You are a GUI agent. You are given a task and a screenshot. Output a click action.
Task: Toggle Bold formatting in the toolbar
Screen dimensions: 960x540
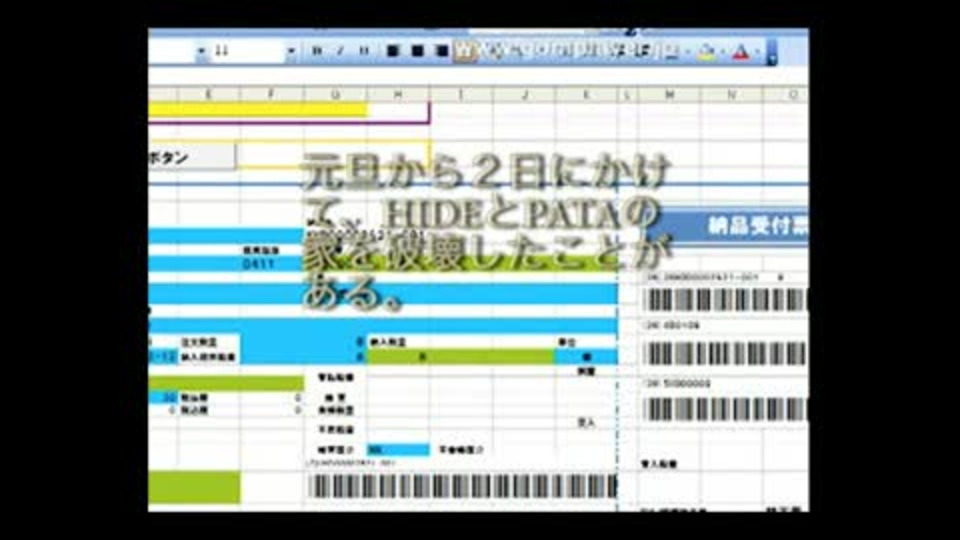coord(317,51)
